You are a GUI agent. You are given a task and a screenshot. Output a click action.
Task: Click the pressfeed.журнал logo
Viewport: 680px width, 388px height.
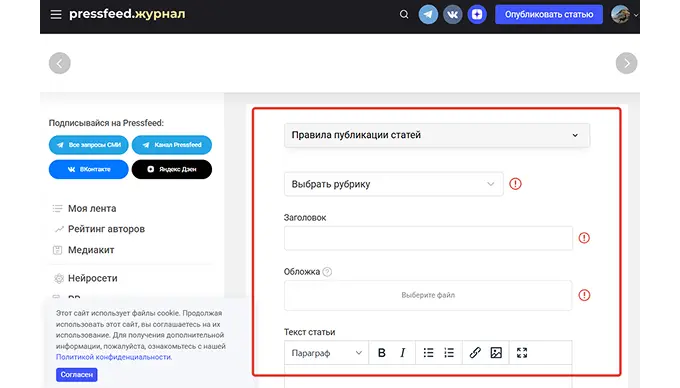(127, 14)
